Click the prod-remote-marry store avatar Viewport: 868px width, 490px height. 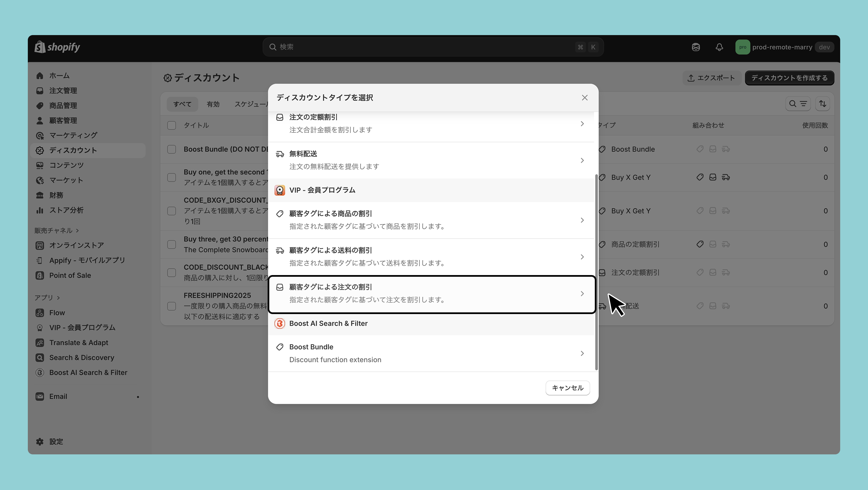pos(743,47)
